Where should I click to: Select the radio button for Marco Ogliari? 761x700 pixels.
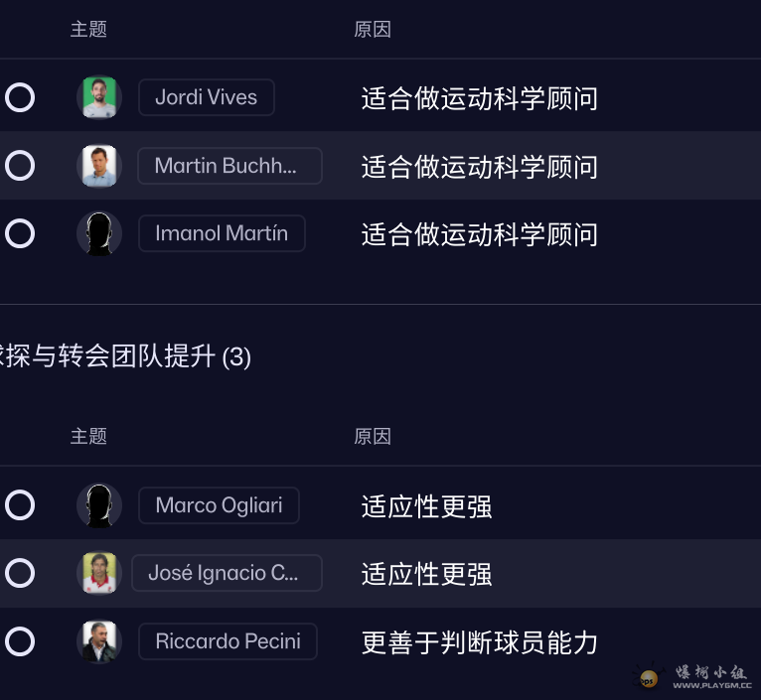coord(20,505)
